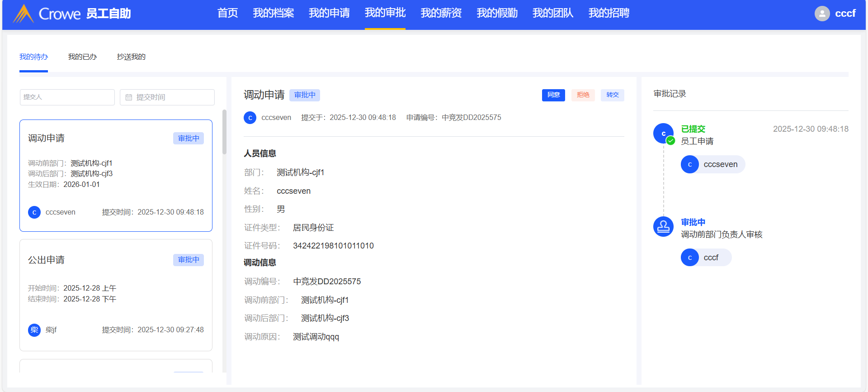Go to 我的薪资 in the top navigation
The image size is (868, 392).
pos(441,14)
